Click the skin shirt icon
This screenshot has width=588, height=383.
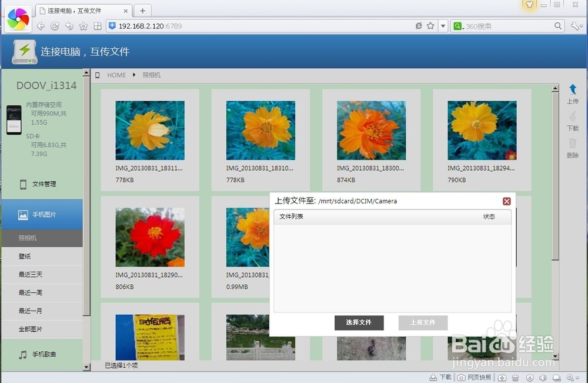pos(530,5)
